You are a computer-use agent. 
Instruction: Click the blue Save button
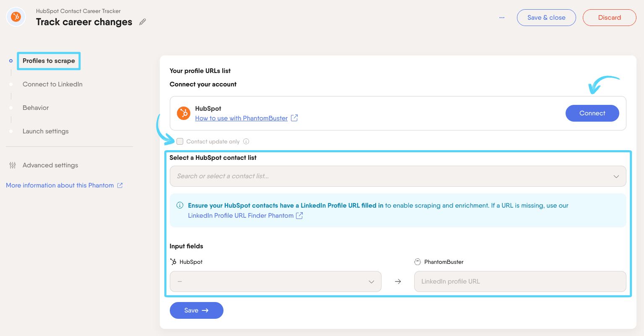point(196,310)
